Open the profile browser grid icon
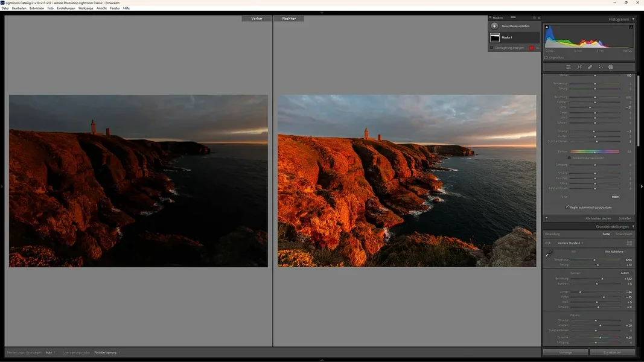 coord(630,243)
